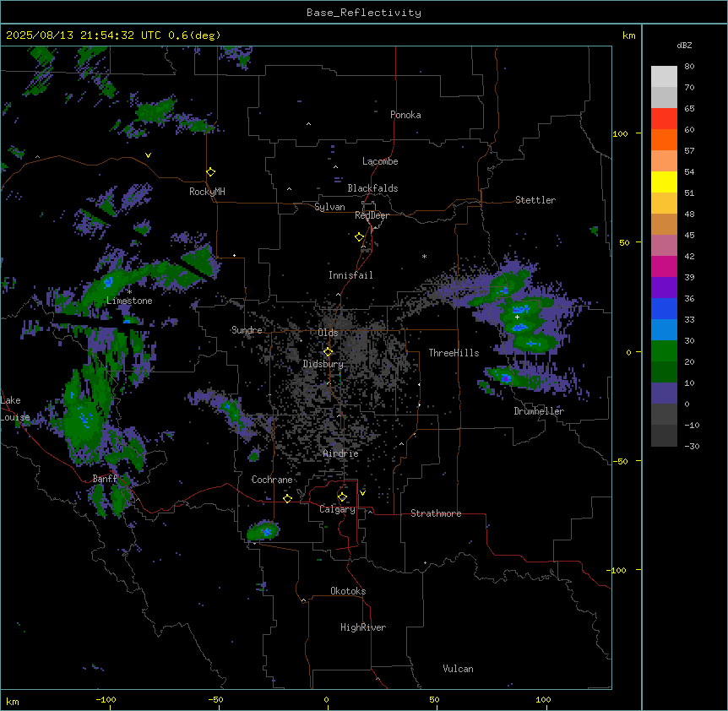The height and width of the screenshot is (711, 728).
Task: Select the slate purple 0-10 dBZ legend swatch
Action: tap(664, 393)
